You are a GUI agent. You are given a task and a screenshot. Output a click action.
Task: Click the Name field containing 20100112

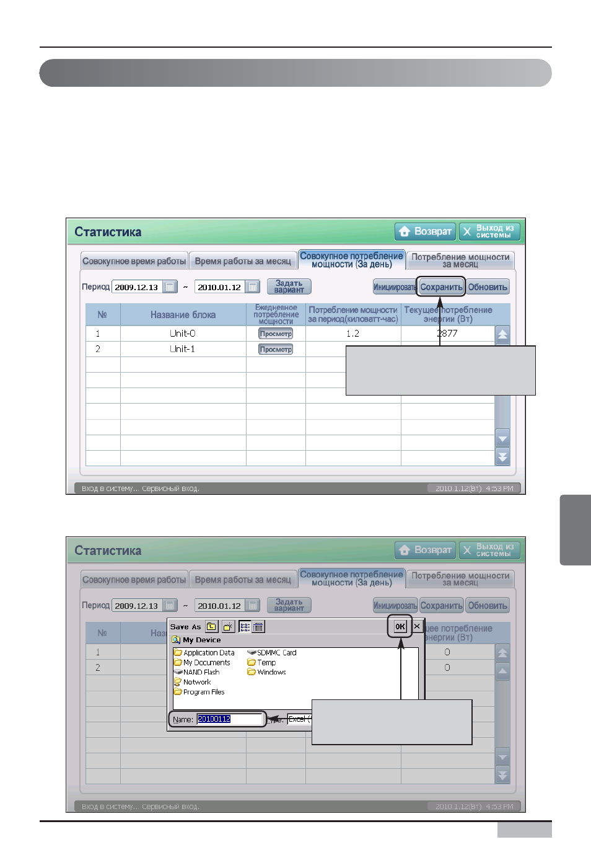pos(230,719)
